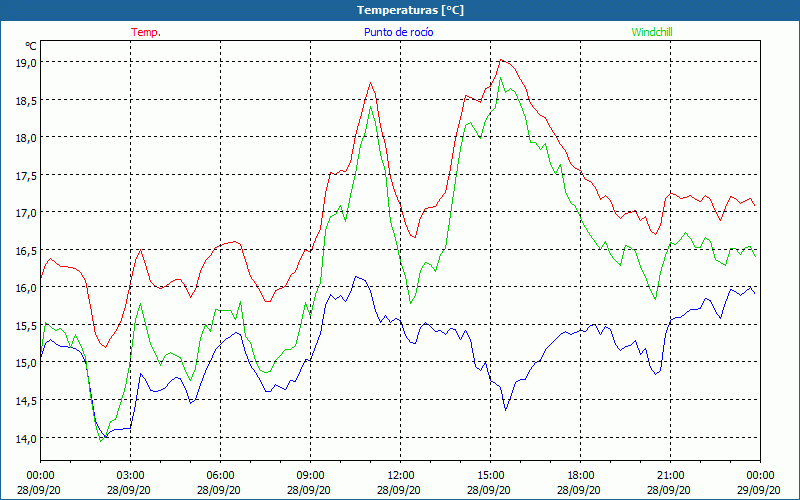800x500 pixels.
Task: Click the 09:00 time axis label
Action: pos(310,476)
